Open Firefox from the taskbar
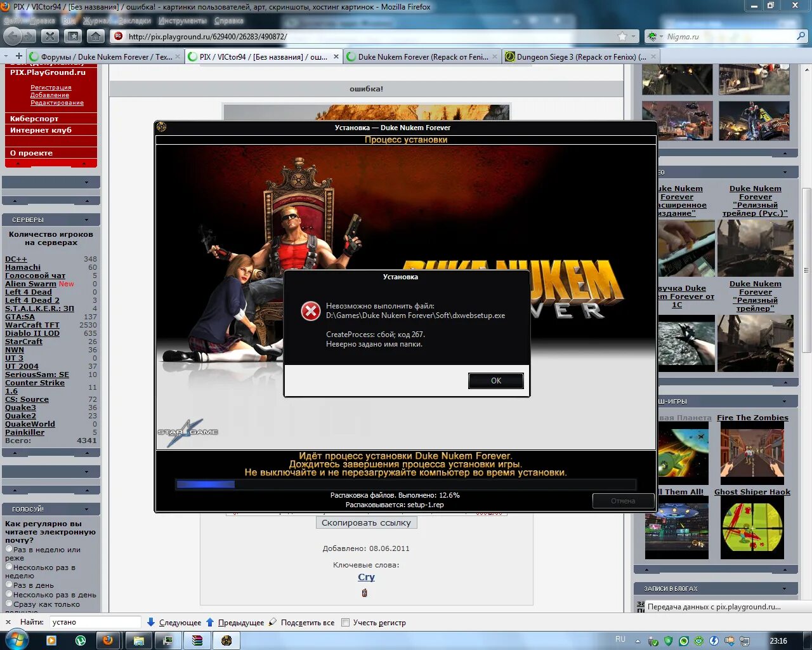The image size is (812, 650). pyautogui.click(x=108, y=640)
